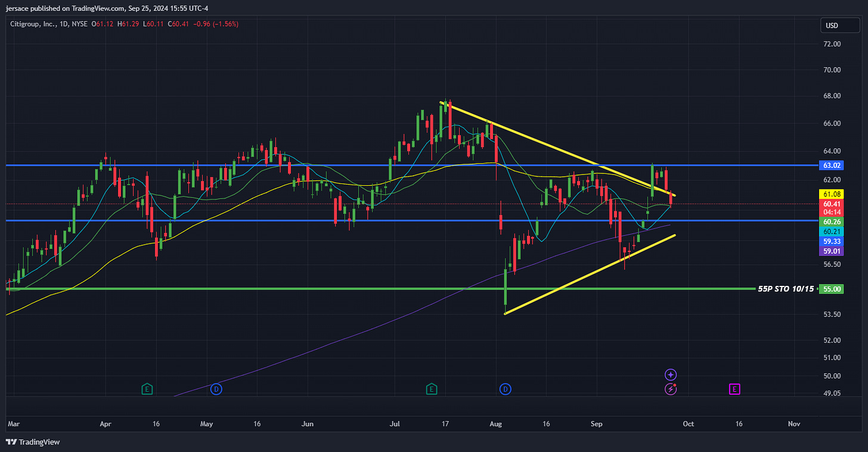Click the 64.00 price axis value

pyautogui.click(x=832, y=151)
